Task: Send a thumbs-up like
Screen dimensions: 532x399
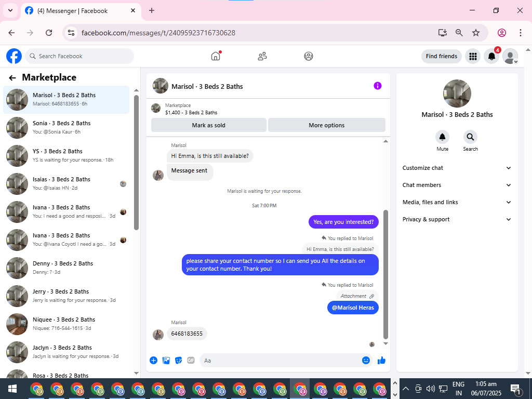Action: [x=381, y=361]
